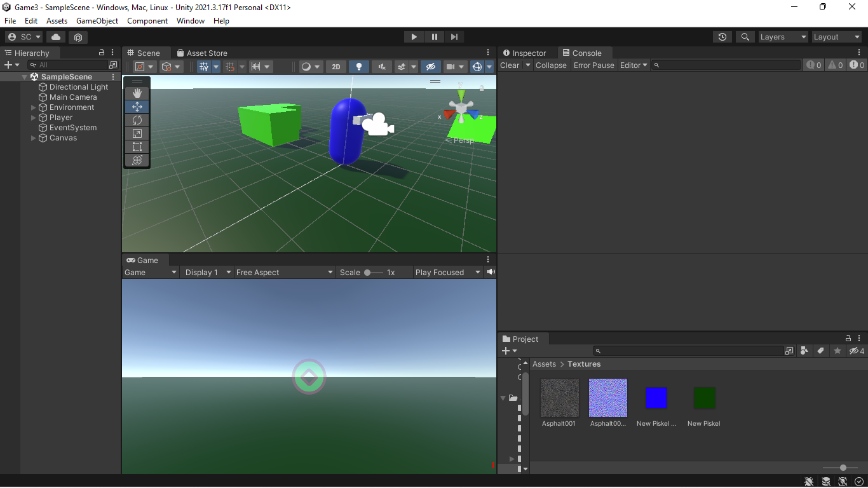Adjust the Game view Scale slider
868x488 pixels.
(x=368, y=272)
